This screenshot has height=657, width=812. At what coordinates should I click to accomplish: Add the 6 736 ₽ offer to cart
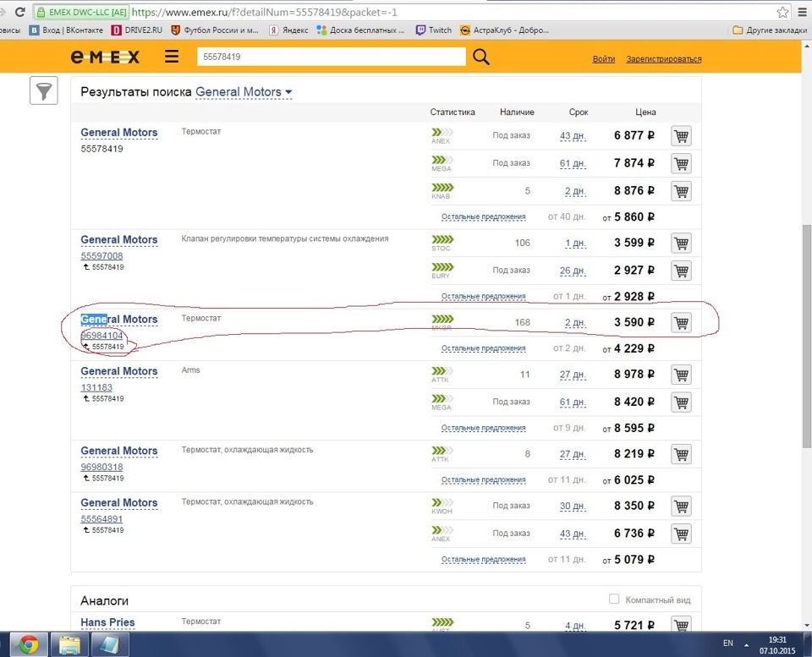click(x=681, y=534)
